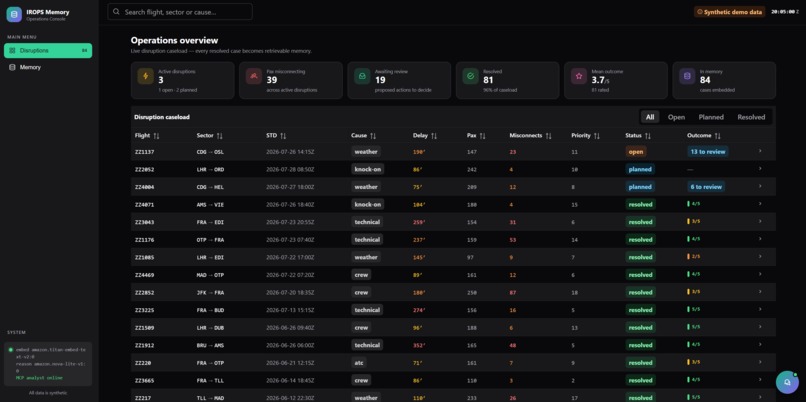Screen dimensions: 806x402
Task: Open the Memory sidebar item
Action: pos(48,67)
